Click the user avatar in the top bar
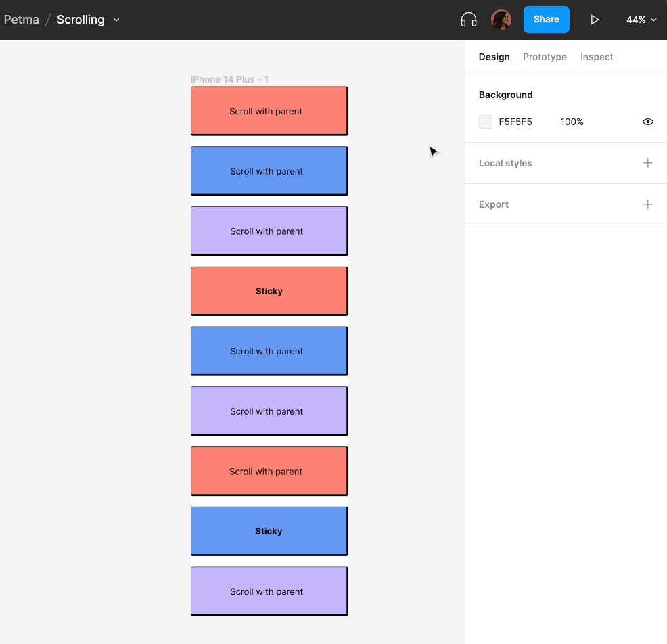 click(x=501, y=20)
